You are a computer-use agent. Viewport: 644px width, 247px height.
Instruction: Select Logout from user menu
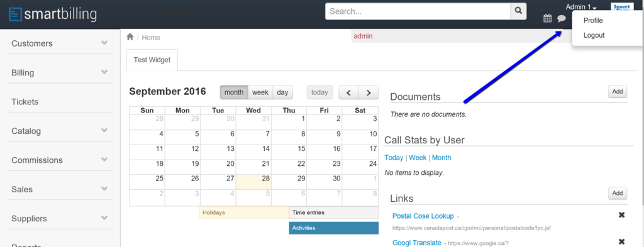594,35
